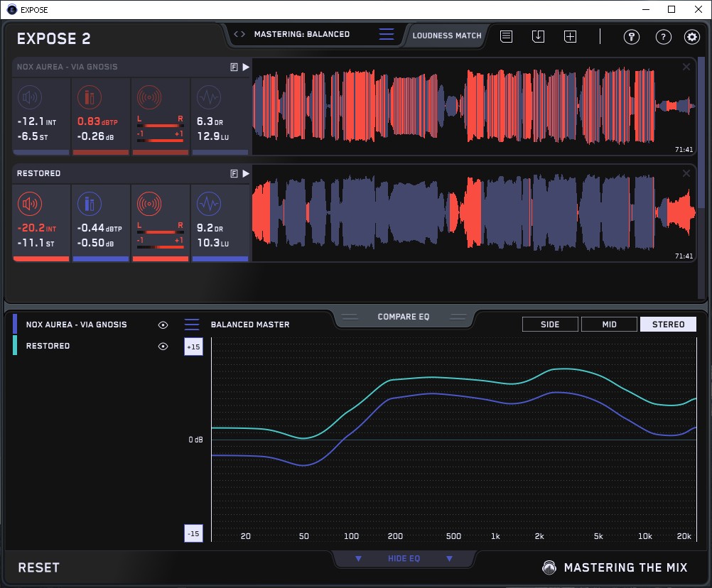Click the help question mark icon
The image size is (712, 588).
coord(663,37)
